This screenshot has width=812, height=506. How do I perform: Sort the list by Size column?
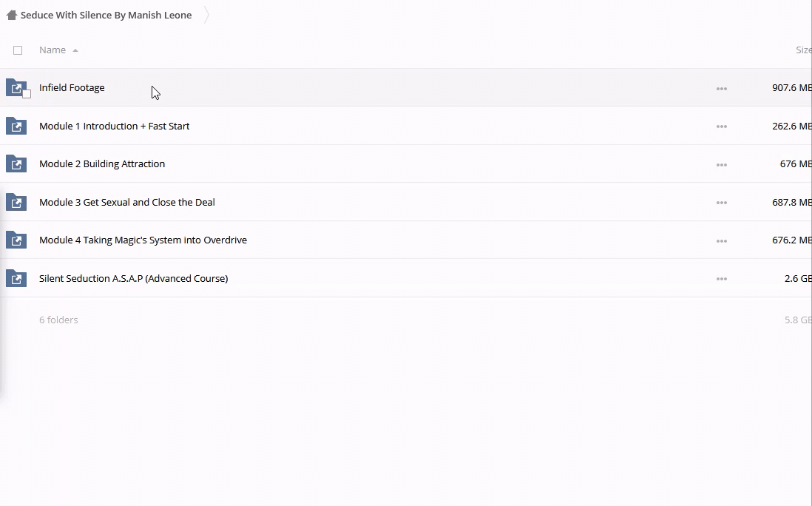[803, 50]
